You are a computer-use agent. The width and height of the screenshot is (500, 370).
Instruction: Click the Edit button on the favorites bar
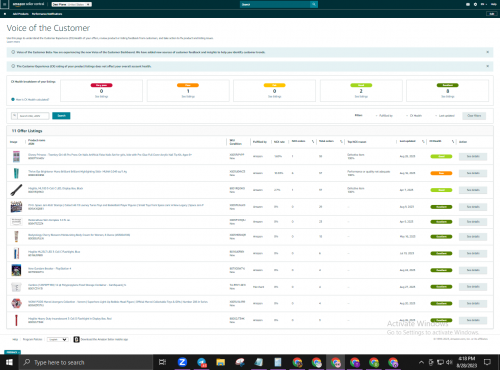tap(492, 14)
